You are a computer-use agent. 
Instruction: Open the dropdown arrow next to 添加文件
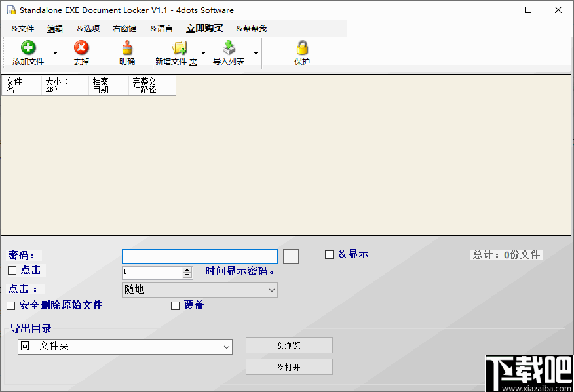(x=55, y=52)
